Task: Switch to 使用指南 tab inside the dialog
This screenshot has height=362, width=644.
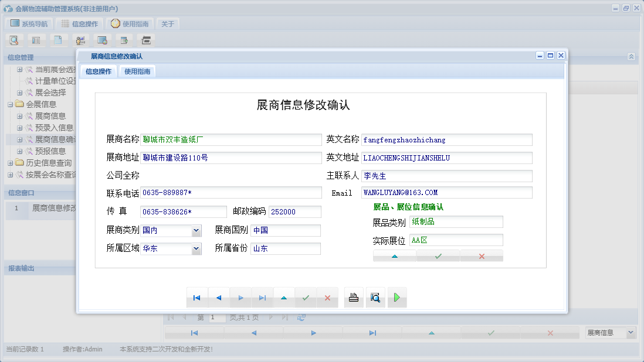Action: coord(137,71)
